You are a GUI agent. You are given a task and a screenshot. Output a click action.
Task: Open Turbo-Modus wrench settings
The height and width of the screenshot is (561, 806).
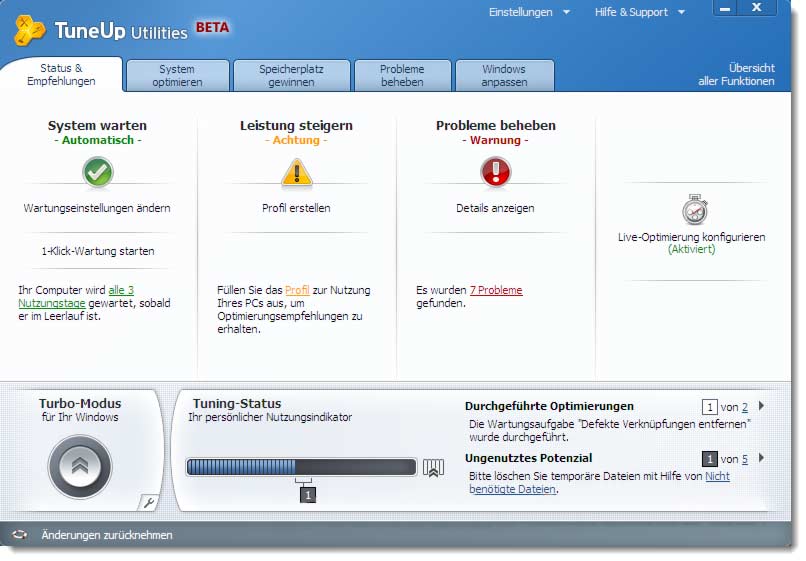(x=149, y=502)
